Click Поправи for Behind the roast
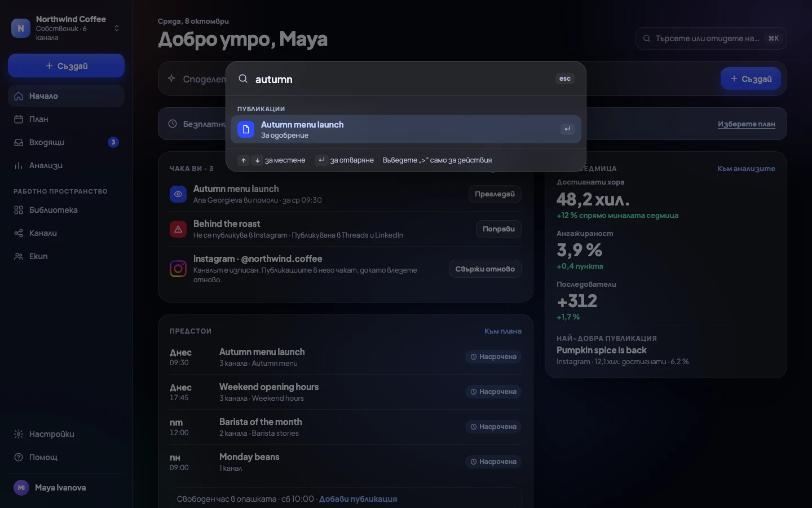812x508 pixels. [498, 229]
